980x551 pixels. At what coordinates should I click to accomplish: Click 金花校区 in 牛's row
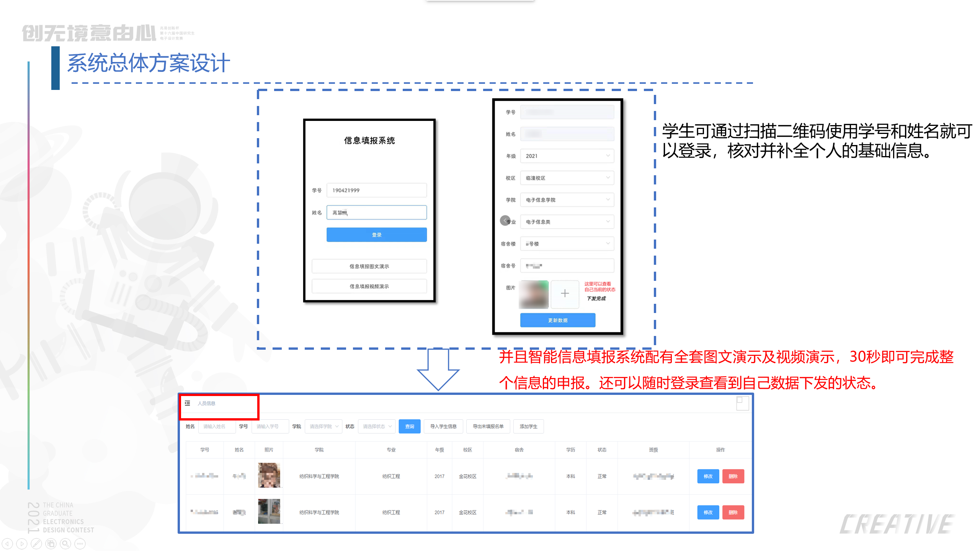468,476
